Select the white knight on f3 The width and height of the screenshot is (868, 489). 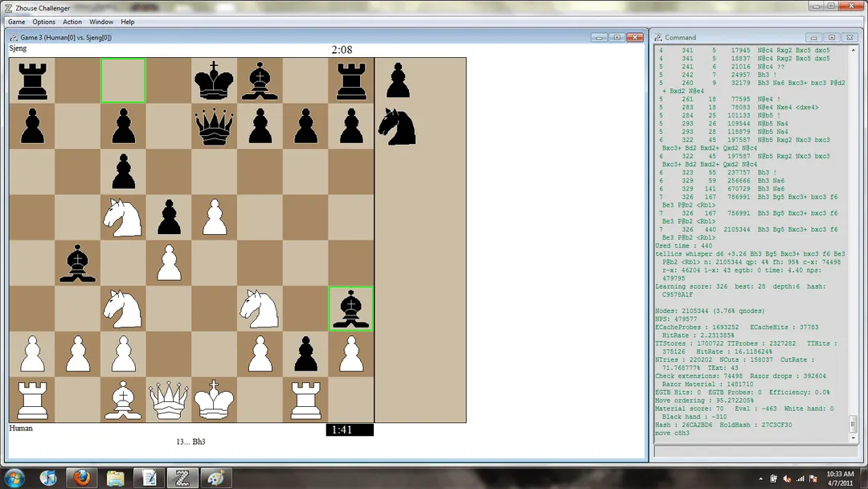tap(260, 309)
